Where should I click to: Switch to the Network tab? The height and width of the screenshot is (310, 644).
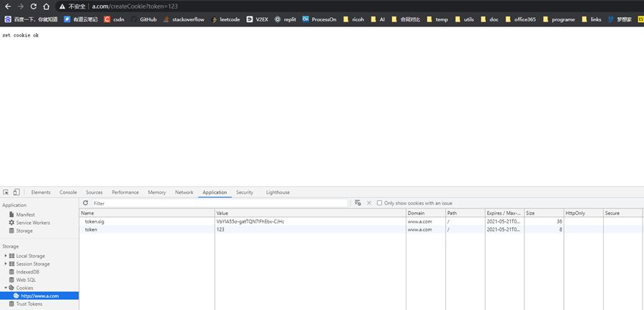(184, 193)
